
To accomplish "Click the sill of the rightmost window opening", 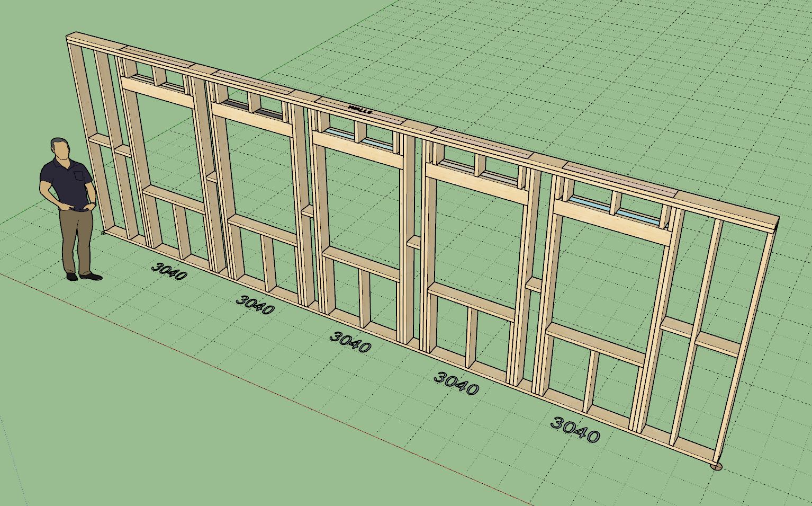I will [x=596, y=344].
